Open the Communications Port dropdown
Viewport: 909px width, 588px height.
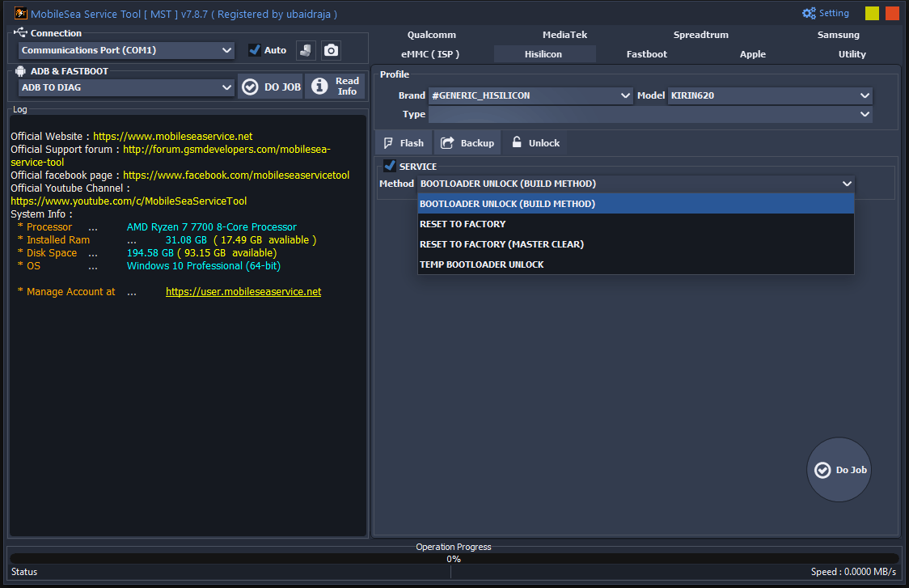pyautogui.click(x=125, y=50)
